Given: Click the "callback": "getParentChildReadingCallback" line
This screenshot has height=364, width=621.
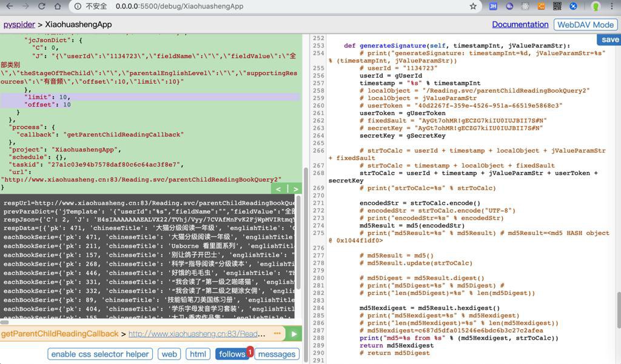Looking at the screenshot, I should click(x=100, y=134).
